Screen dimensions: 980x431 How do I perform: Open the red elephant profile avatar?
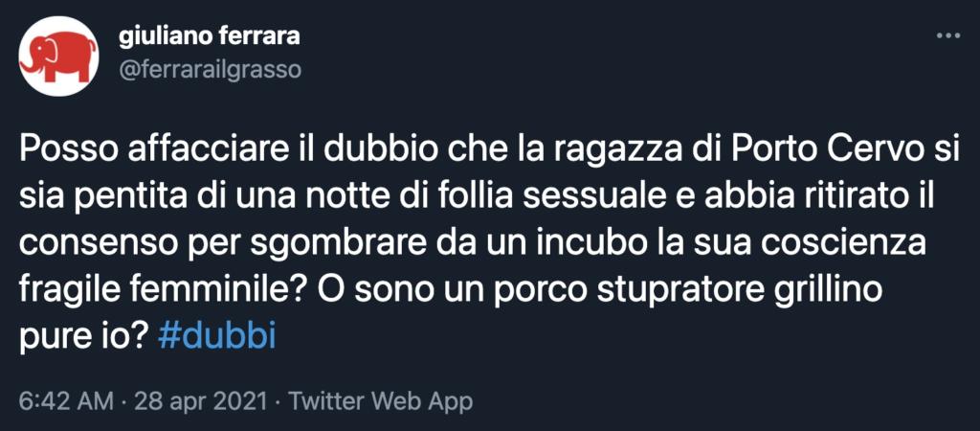pos(58,57)
